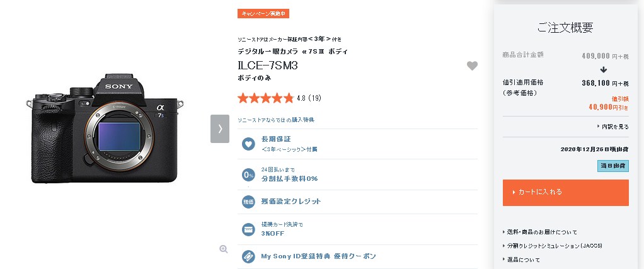The height and width of the screenshot is (269, 644).
Task: Click the My Sony ID coupon ticket icon
Action: [248, 256]
